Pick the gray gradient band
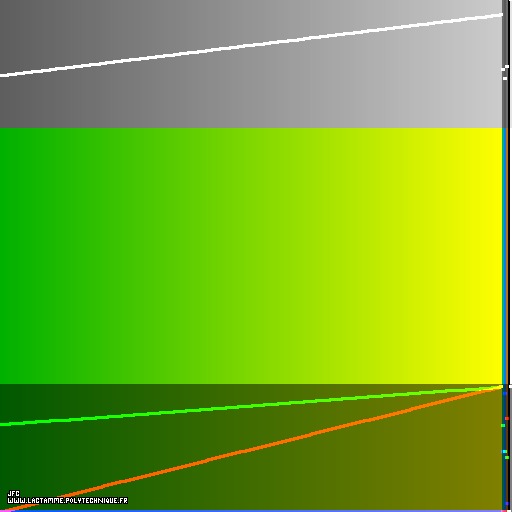Screen dimensions: 512x512 pyautogui.click(x=251, y=64)
